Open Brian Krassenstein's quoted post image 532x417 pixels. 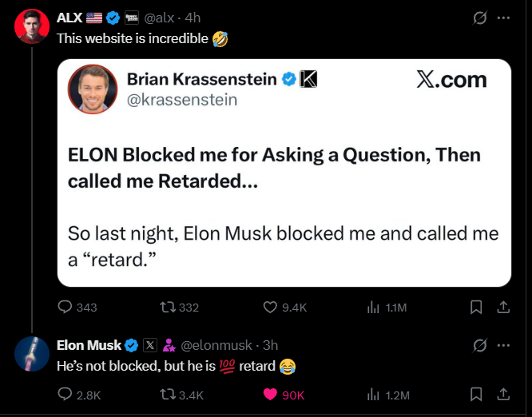(x=284, y=173)
